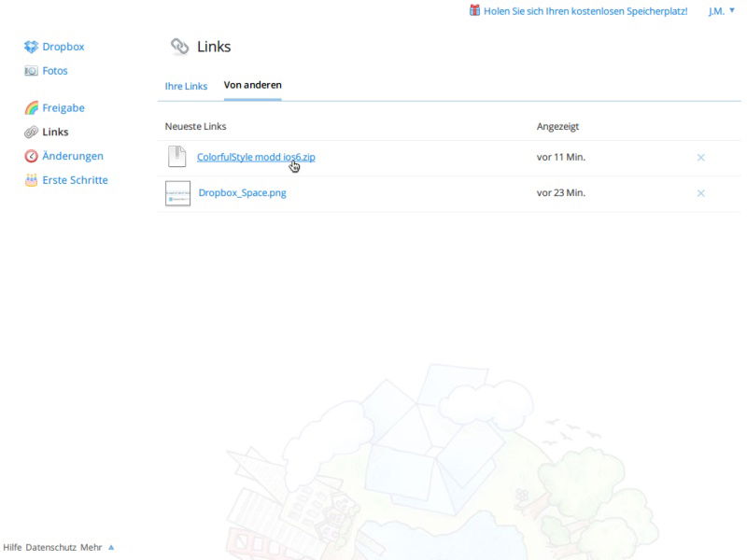Switch to the Ihre Links tab

[186, 86]
